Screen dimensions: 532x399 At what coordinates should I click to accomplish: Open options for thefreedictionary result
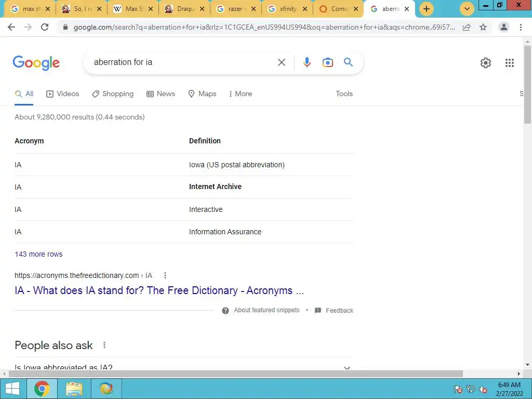point(165,275)
